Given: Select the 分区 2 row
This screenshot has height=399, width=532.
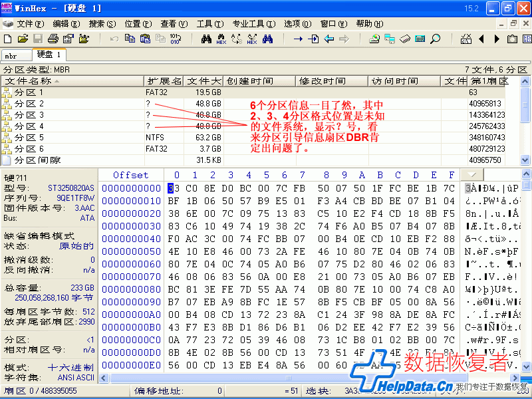Looking at the screenshot, I should click(253, 104).
